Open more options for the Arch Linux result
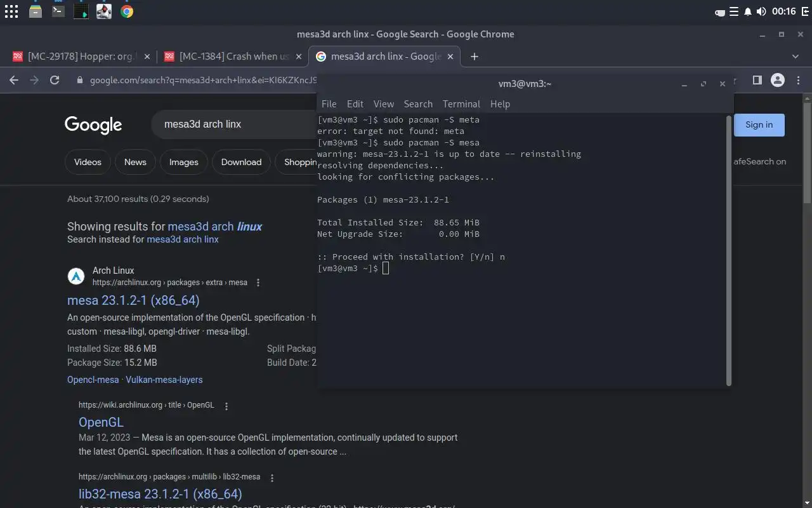 coord(258,283)
